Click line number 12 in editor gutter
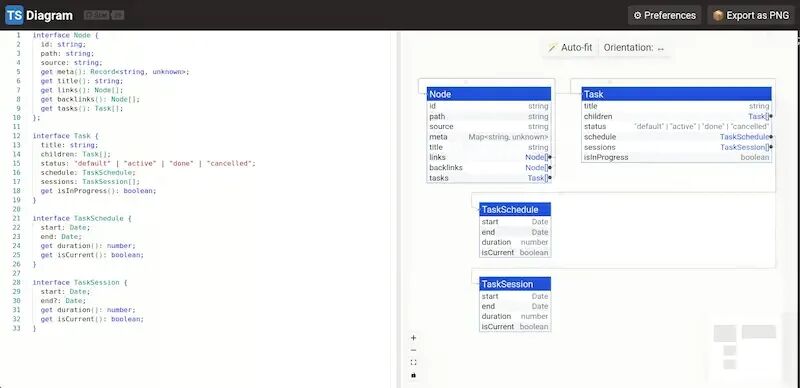The width and height of the screenshot is (800, 388). point(18,136)
